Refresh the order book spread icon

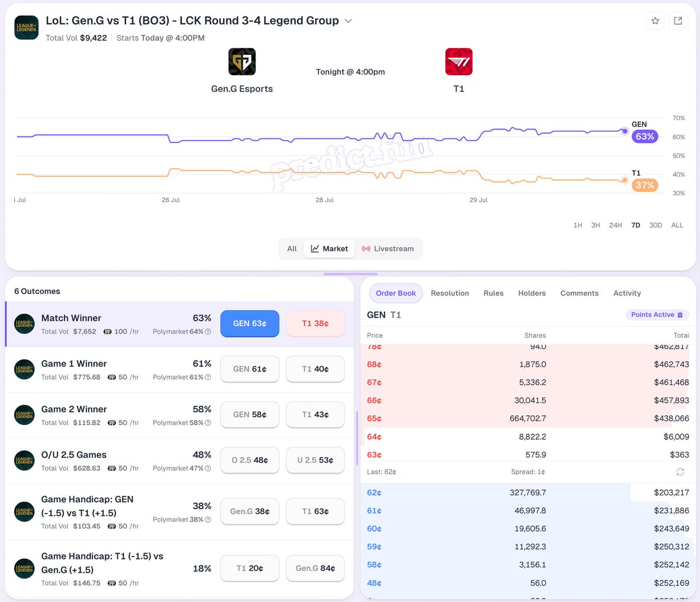pos(680,472)
